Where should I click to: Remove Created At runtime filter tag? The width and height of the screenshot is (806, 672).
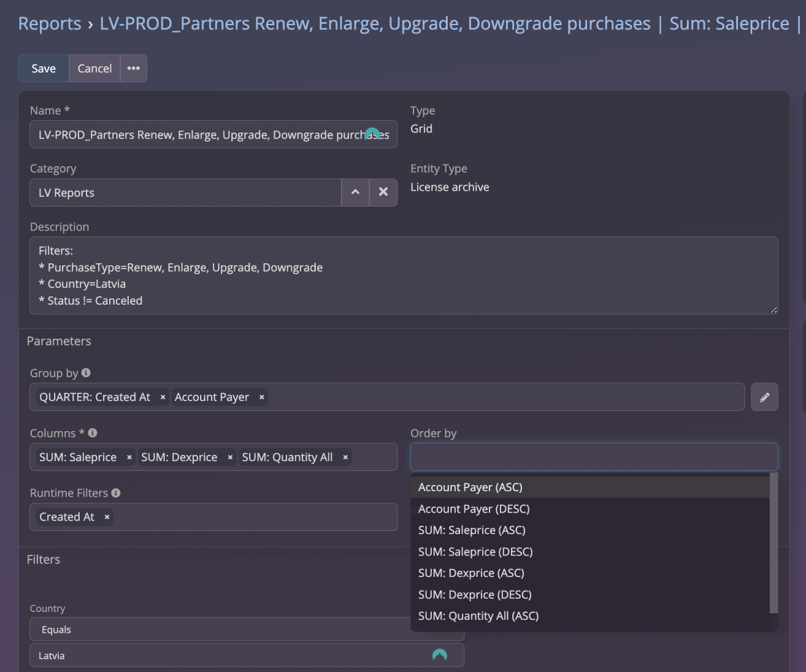click(x=107, y=517)
